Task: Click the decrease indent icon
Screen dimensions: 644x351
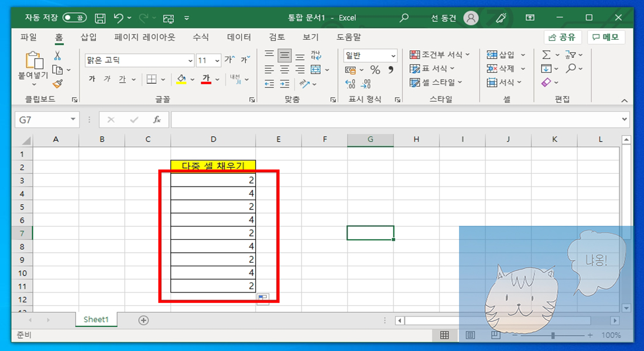Action: (x=269, y=84)
